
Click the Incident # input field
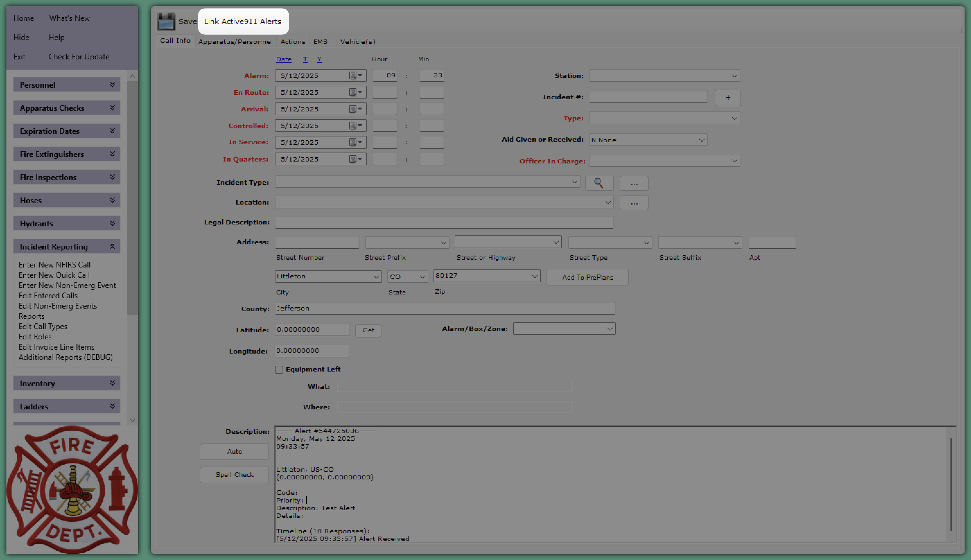point(648,97)
